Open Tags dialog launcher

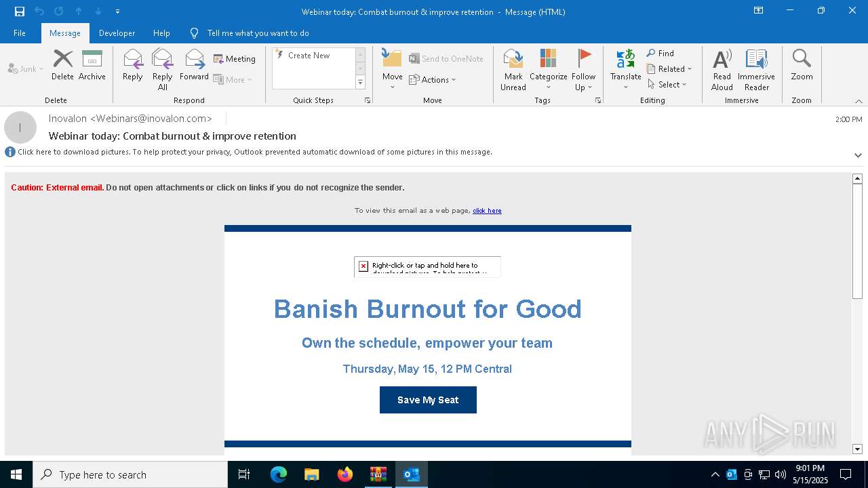tap(598, 100)
